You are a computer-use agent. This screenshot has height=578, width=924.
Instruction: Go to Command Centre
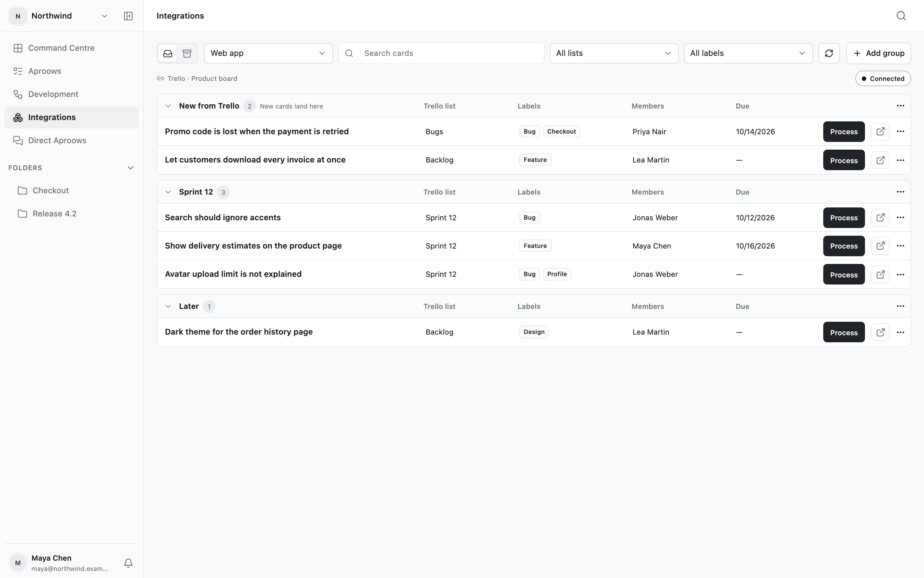coord(72,48)
